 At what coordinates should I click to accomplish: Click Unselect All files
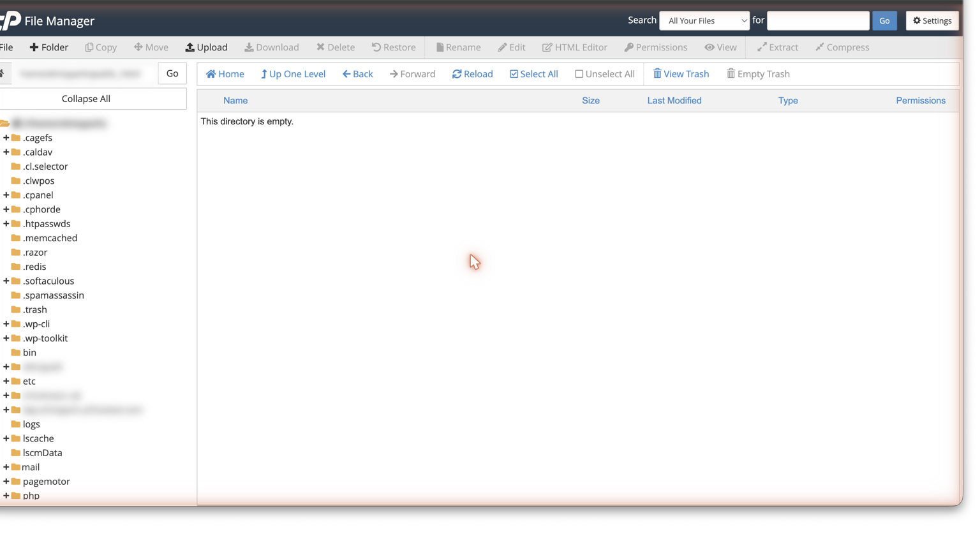tap(605, 74)
